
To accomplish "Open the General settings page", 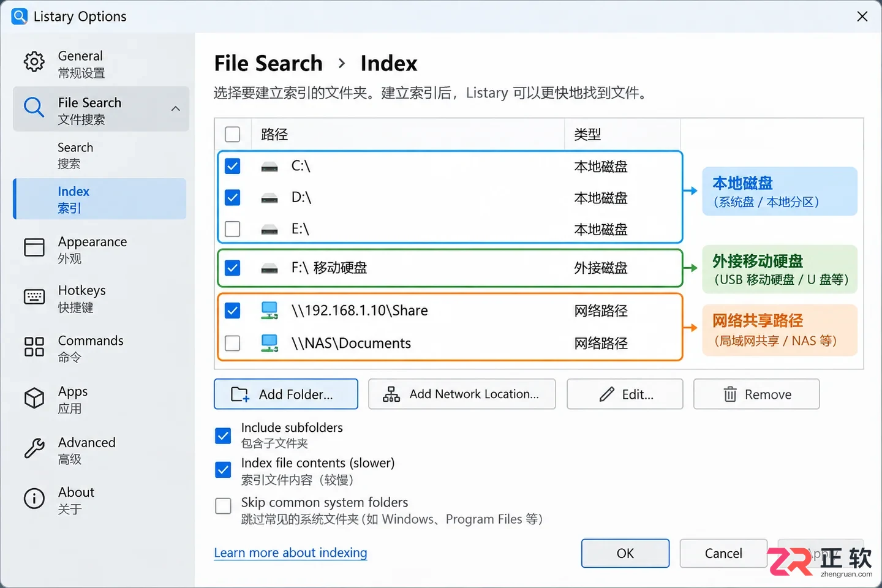I will 101,64.
